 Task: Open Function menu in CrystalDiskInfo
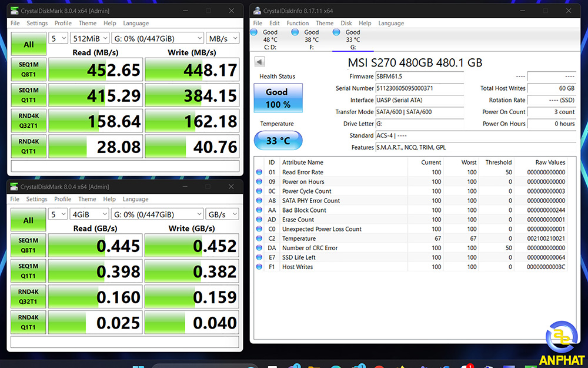click(x=298, y=23)
